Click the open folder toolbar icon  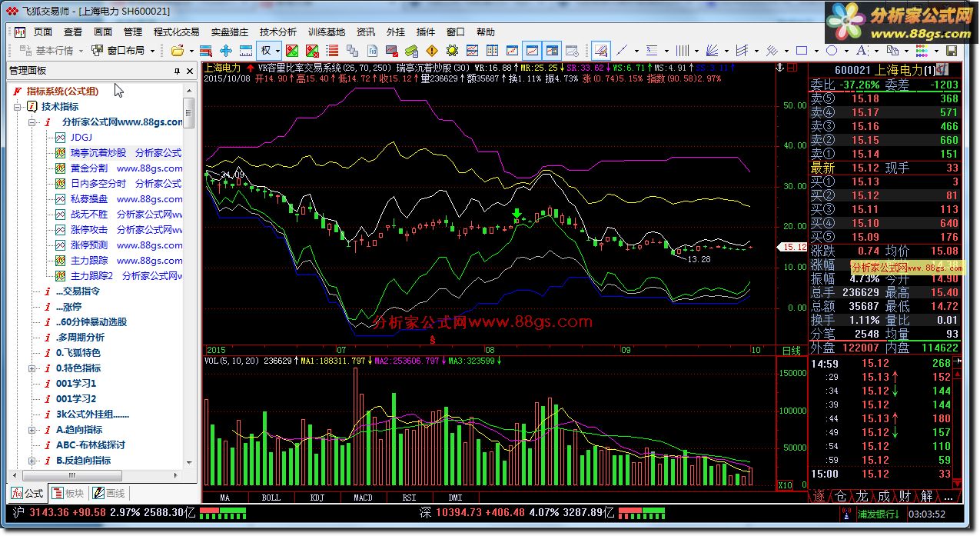click(177, 51)
